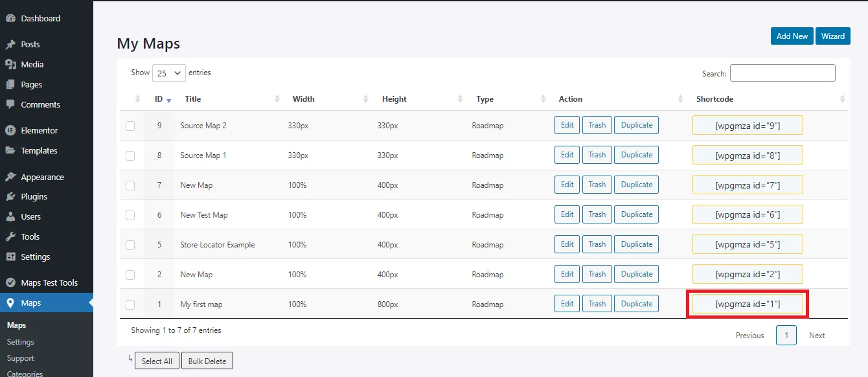The height and width of the screenshot is (377, 868).
Task: Click the Elementor logo icon
Action: [x=10, y=130]
